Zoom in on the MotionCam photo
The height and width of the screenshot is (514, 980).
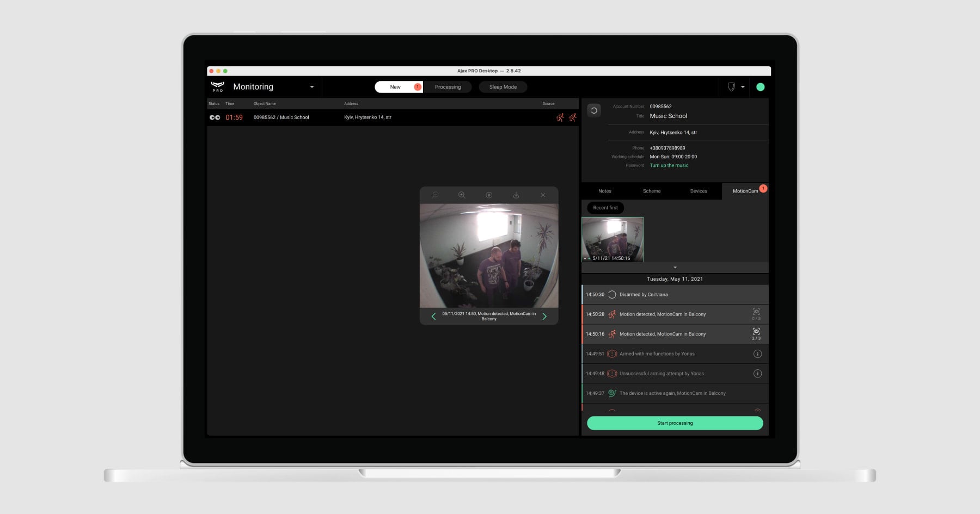(x=462, y=195)
